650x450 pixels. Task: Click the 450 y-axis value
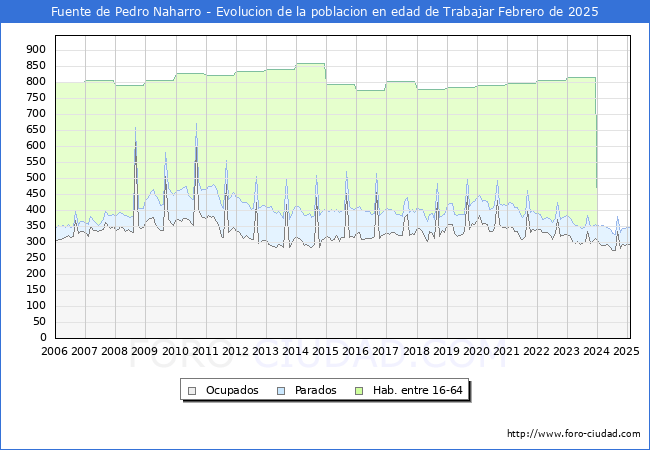36,194
